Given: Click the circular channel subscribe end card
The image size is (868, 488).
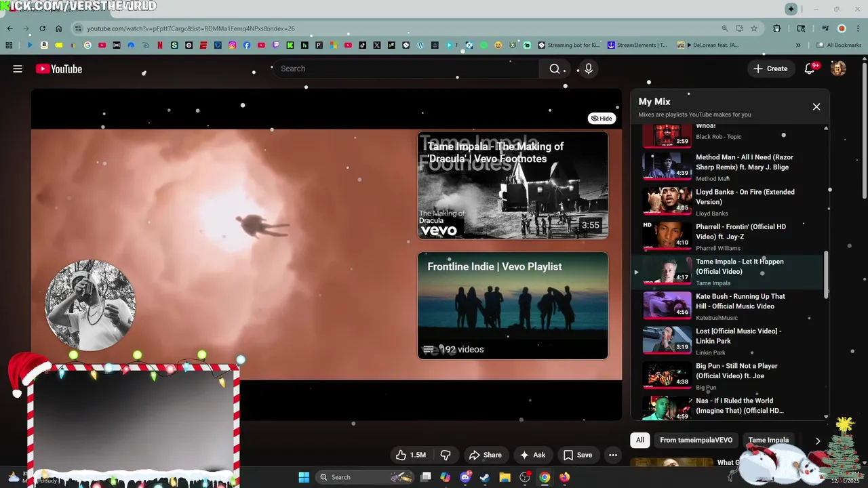Looking at the screenshot, I should pyautogui.click(x=90, y=305).
